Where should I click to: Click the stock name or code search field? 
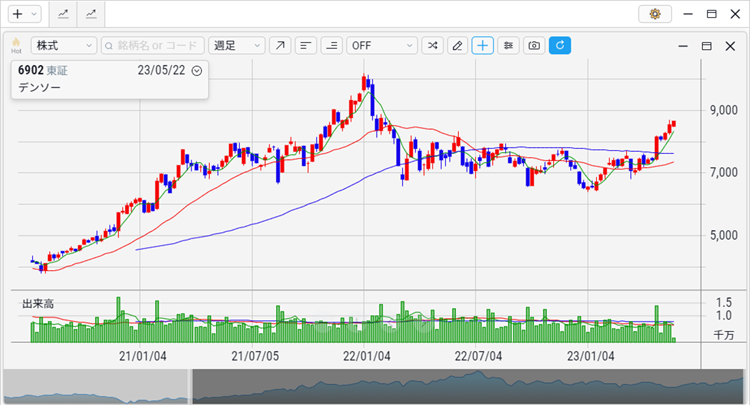(x=152, y=46)
